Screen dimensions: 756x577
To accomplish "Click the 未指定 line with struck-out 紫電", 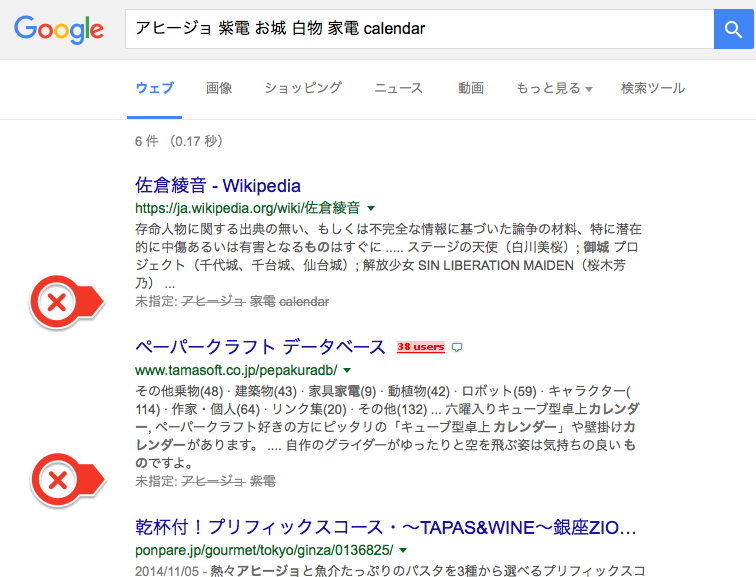I will (205, 481).
